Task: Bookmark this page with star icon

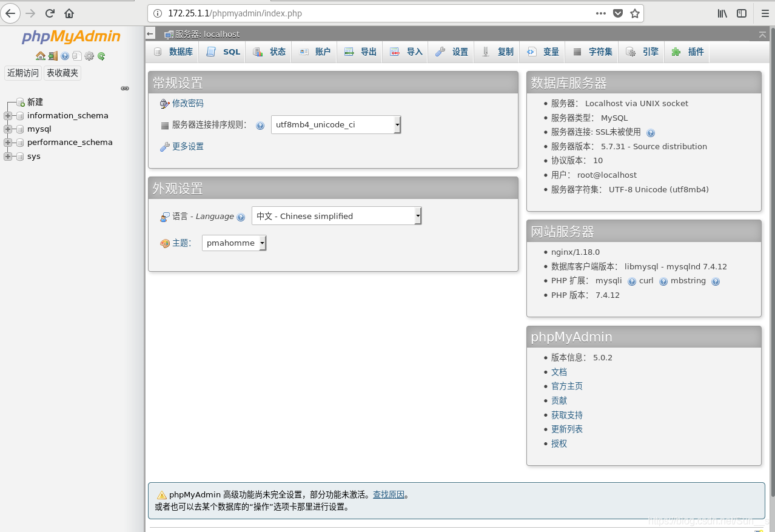Action: [635, 13]
